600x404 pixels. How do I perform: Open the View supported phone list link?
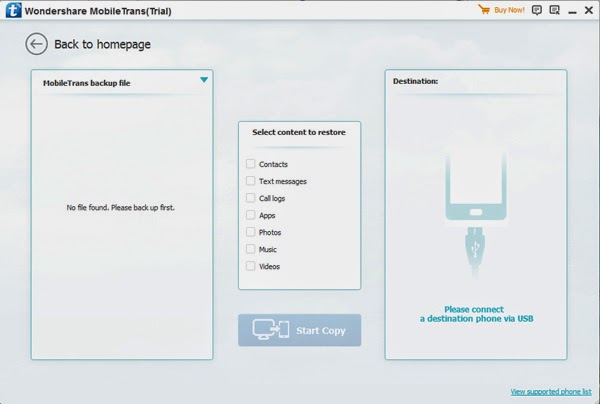click(551, 392)
